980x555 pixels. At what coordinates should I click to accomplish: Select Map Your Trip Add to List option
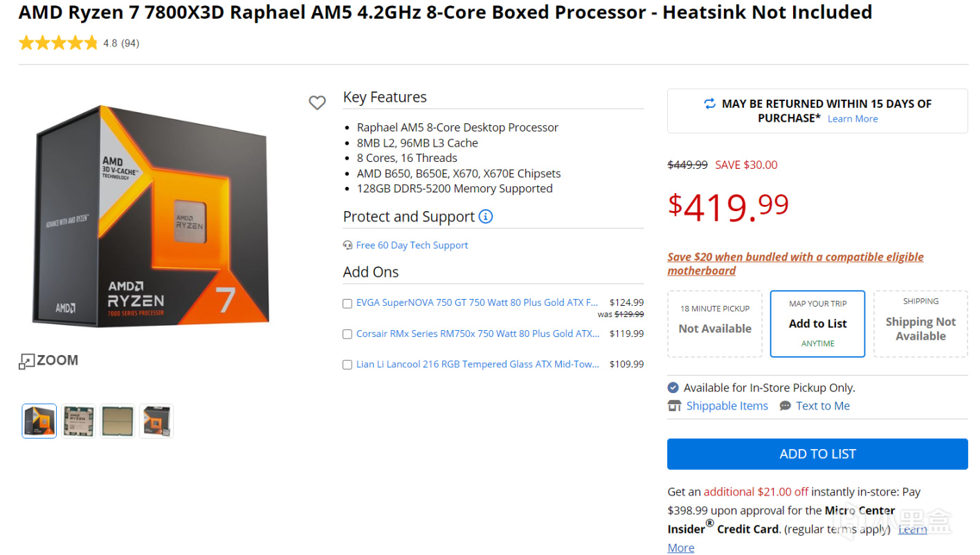pyautogui.click(x=817, y=324)
